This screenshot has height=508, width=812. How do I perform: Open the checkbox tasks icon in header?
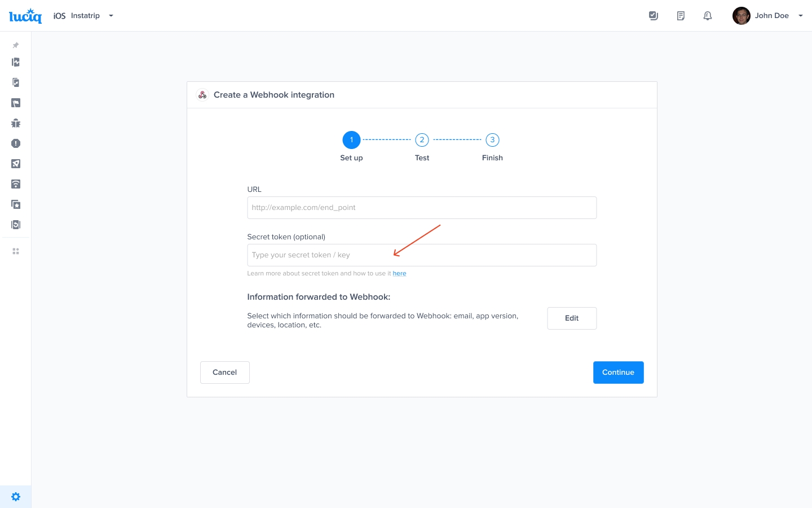pyautogui.click(x=654, y=16)
